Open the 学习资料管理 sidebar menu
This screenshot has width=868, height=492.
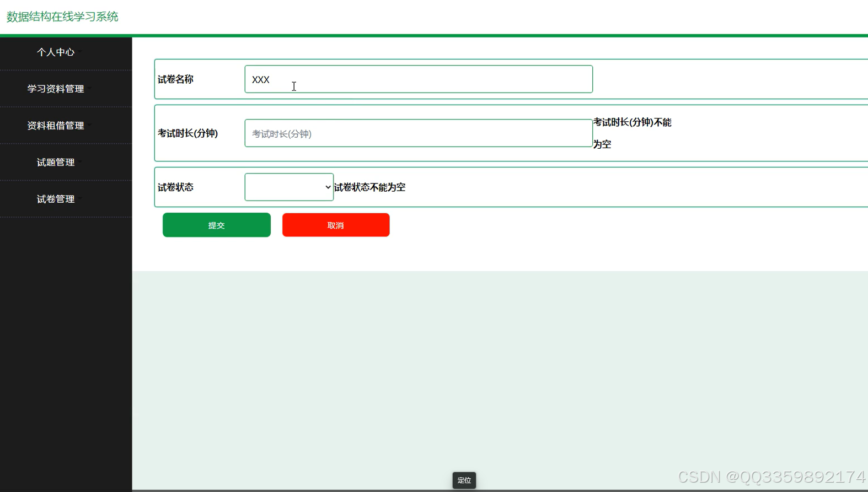(56, 89)
